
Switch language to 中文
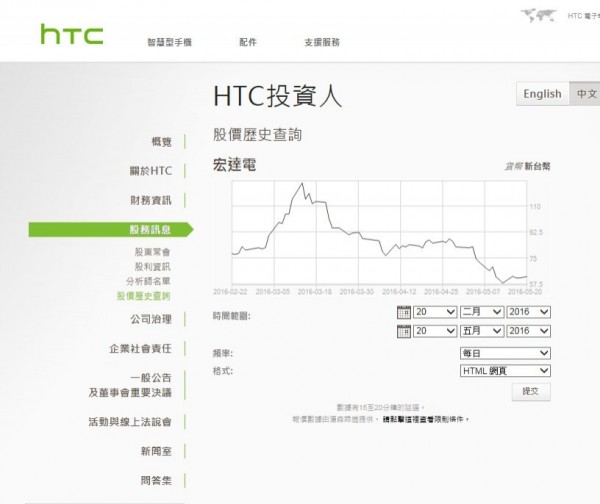(x=585, y=94)
